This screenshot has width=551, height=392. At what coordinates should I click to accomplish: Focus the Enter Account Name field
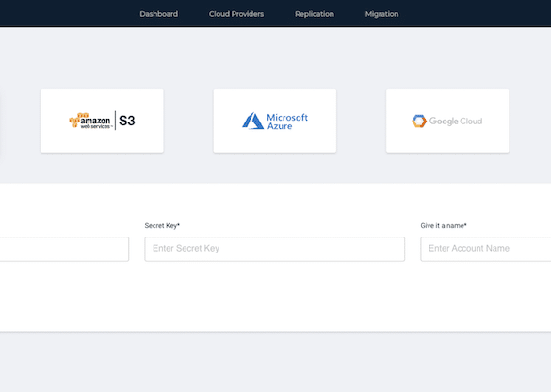coord(486,249)
